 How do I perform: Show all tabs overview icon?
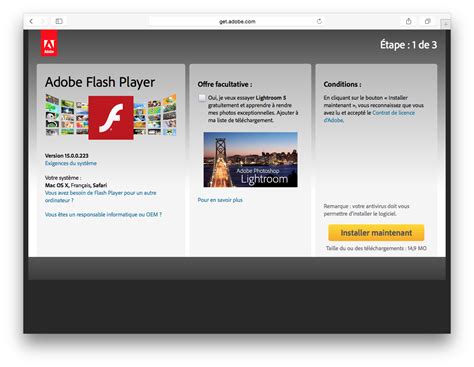click(x=427, y=21)
